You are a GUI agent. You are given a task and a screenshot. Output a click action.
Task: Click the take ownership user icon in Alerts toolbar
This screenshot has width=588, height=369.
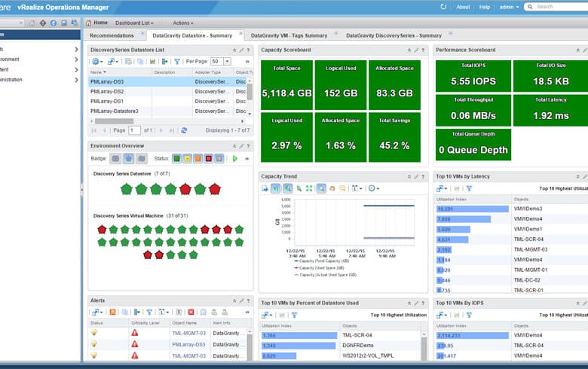[x=214, y=312]
